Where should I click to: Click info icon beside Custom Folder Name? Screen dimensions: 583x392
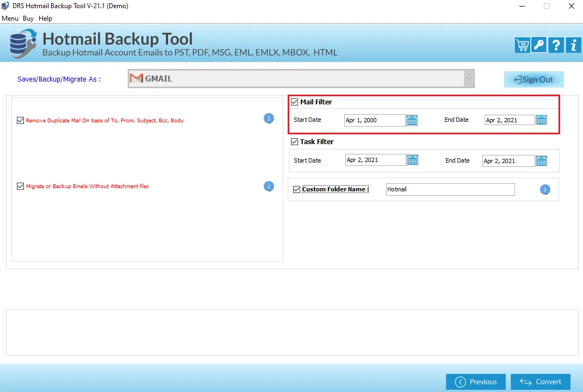tap(545, 190)
